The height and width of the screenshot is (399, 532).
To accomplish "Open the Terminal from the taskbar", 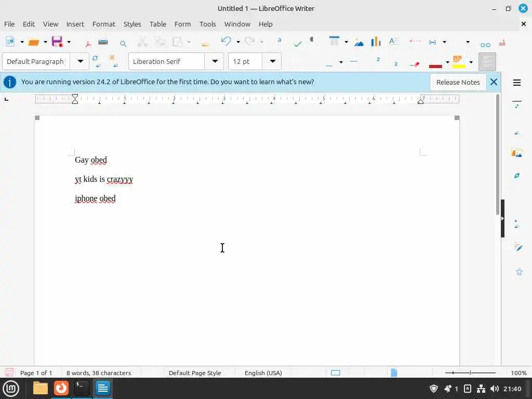I will click(82, 388).
